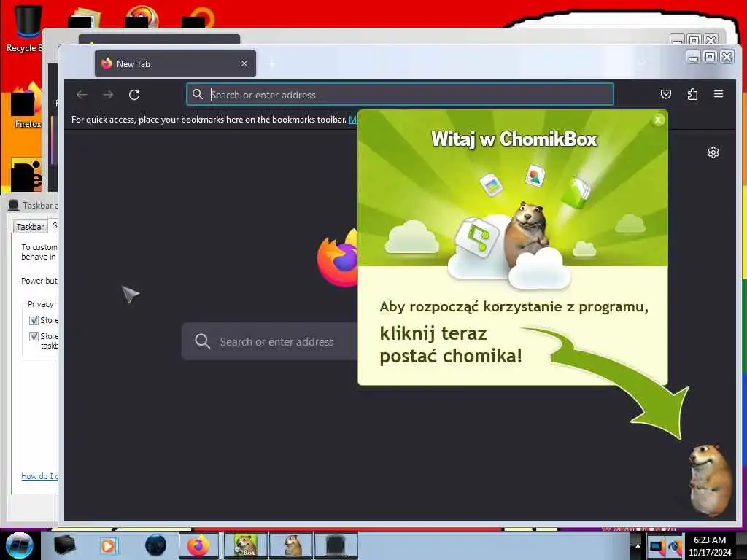The image size is (747, 560).
Task: Open the hamster taskbar button
Action: [290, 545]
